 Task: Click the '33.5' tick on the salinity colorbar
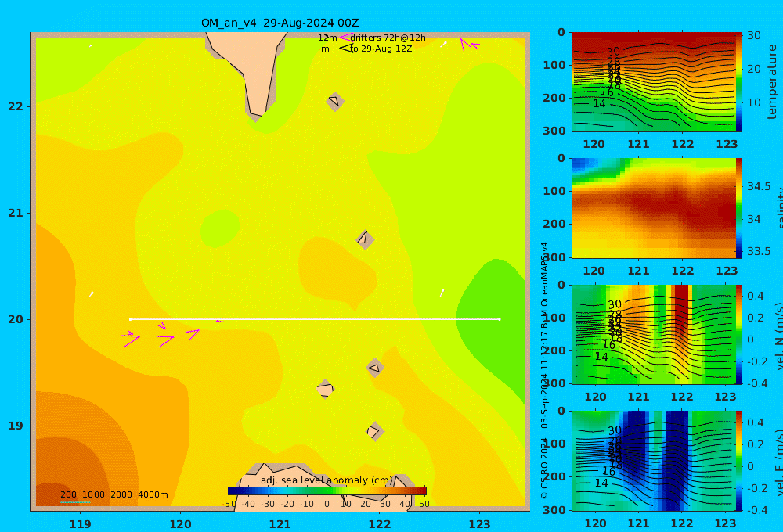tap(759, 251)
